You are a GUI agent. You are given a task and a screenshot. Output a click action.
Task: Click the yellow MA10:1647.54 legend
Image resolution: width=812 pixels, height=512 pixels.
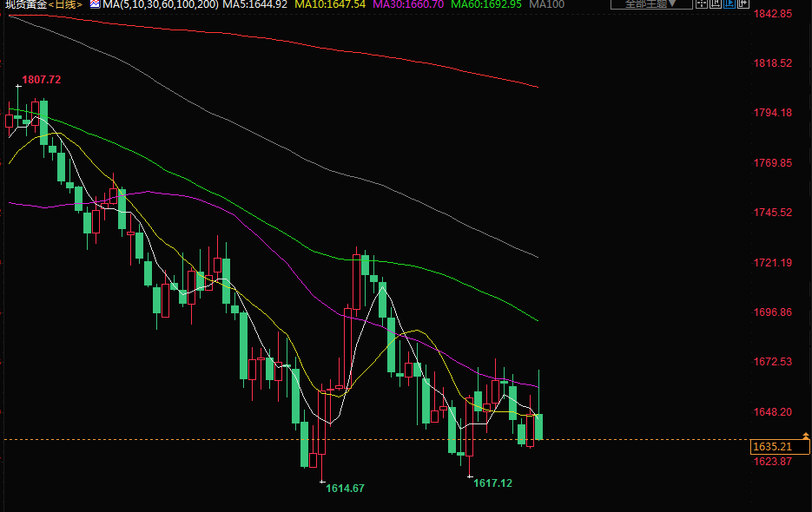pos(330,4)
